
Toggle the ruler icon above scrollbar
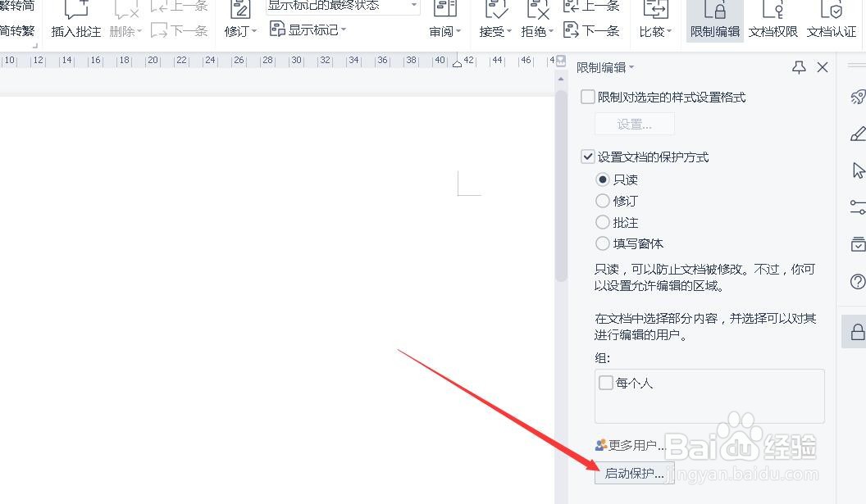pyautogui.click(x=561, y=60)
